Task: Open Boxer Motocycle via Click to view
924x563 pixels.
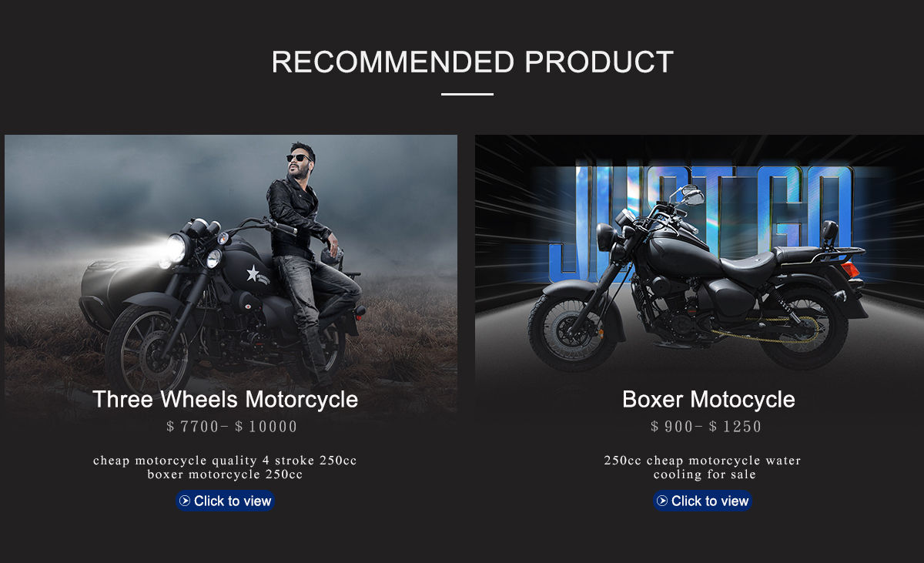Action: tap(702, 501)
